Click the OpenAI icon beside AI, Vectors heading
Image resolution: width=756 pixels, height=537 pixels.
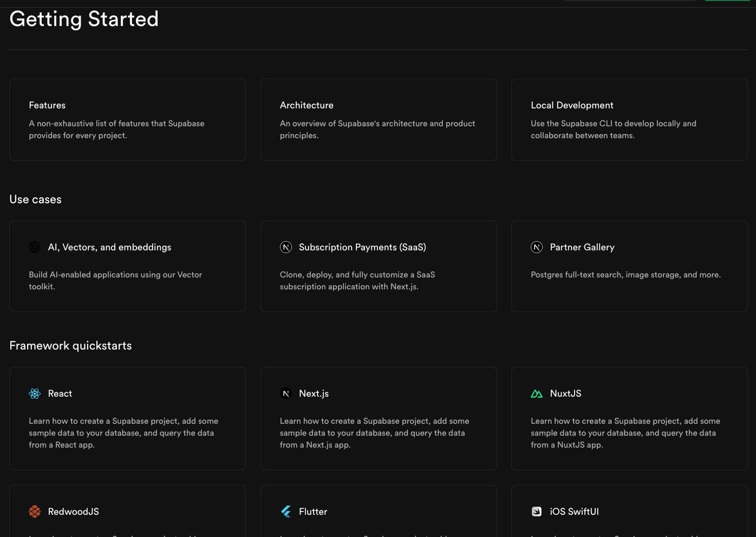35,247
